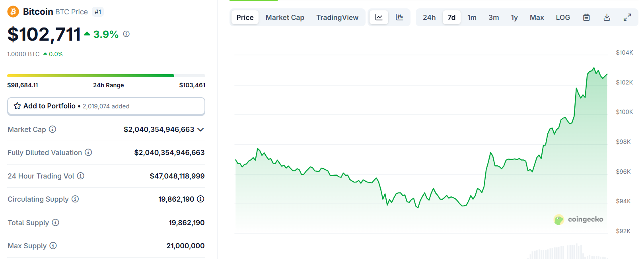
Task: Set chart range to 1m
Action: (x=472, y=18)
